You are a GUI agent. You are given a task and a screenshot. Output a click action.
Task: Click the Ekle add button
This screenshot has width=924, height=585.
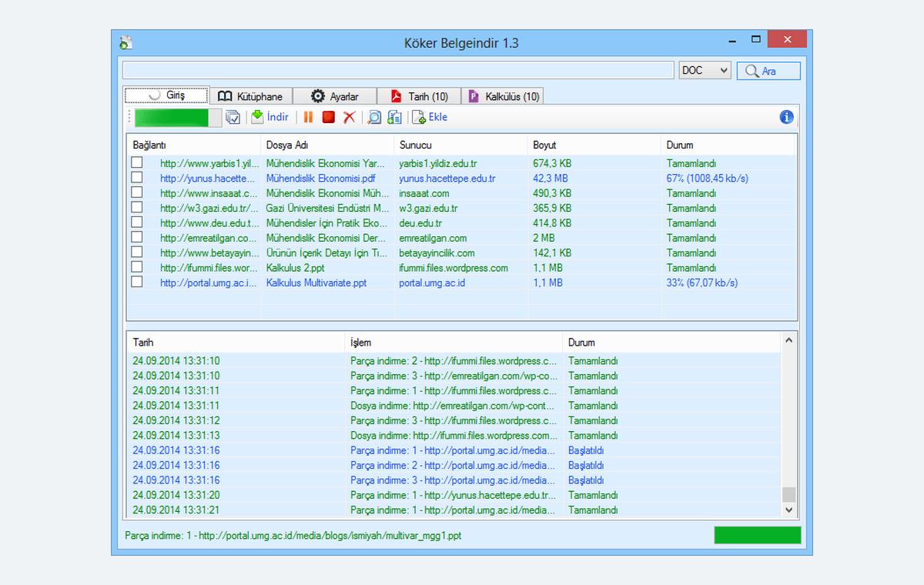click(430, 117)
